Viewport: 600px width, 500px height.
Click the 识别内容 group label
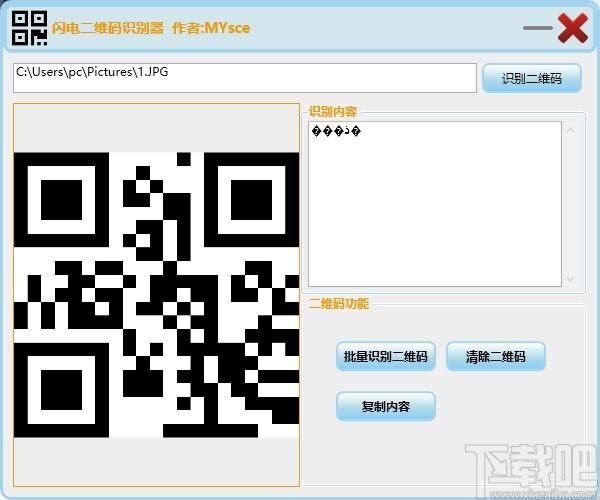333,111
